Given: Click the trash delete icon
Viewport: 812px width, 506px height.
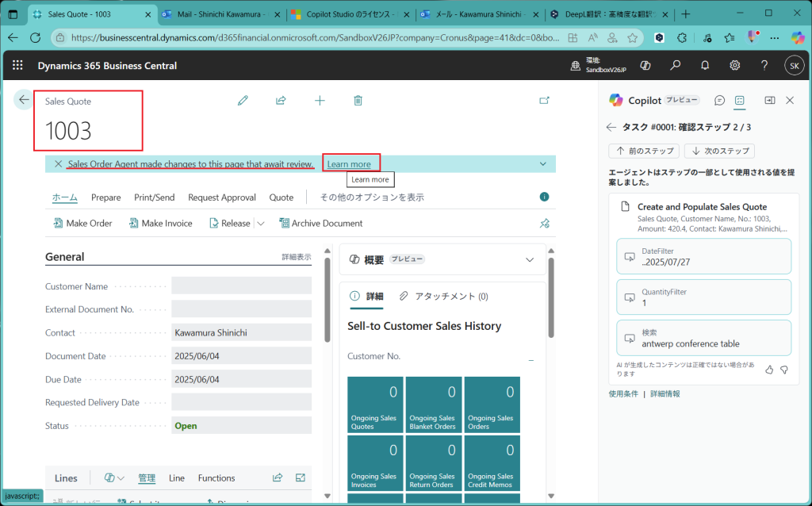Looking at the screenshot, I should pos(358,101).
